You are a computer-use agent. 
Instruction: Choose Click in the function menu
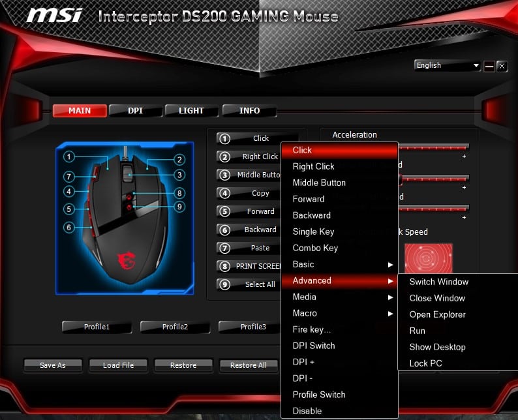pyautogui.click(x=340, y=150)
